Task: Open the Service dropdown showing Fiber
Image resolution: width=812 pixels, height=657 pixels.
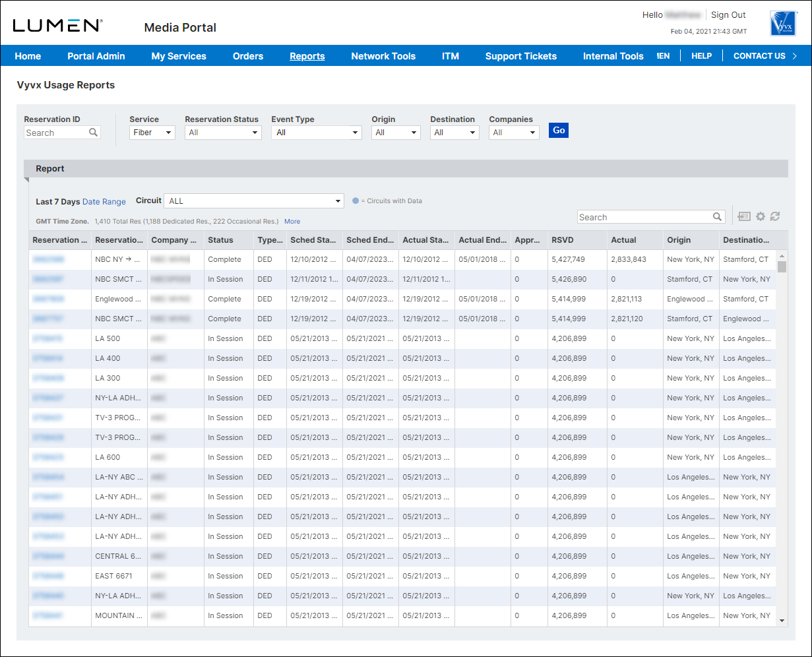Action: coord(152,133)
